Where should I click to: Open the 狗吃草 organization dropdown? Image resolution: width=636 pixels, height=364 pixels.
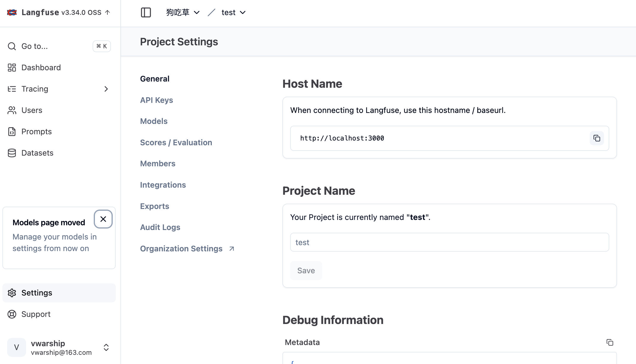pos(183,12)
